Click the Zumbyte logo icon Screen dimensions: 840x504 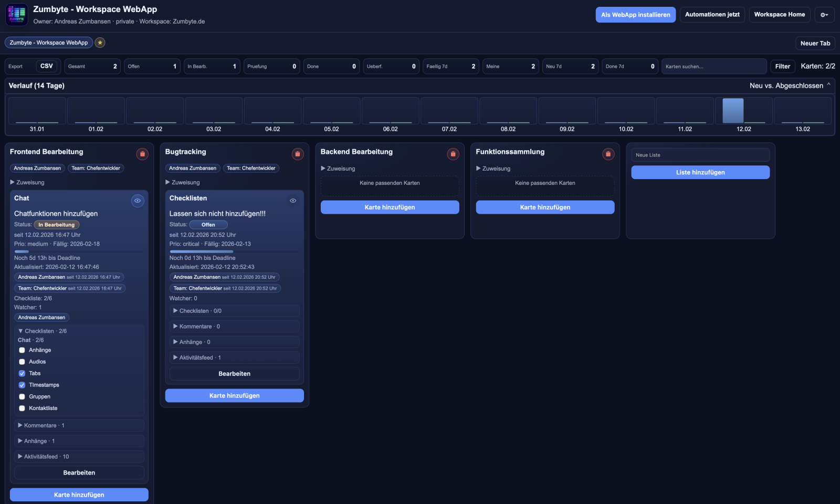point(16,15)
